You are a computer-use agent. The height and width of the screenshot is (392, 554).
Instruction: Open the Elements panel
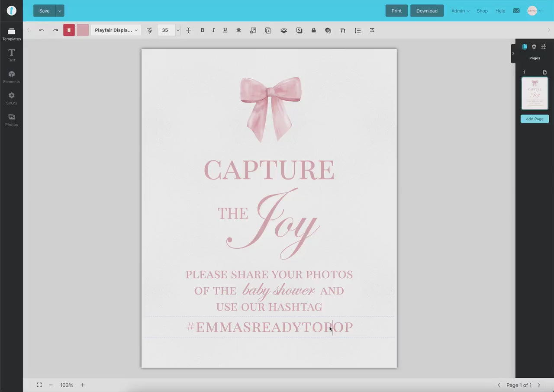[11, 77]
